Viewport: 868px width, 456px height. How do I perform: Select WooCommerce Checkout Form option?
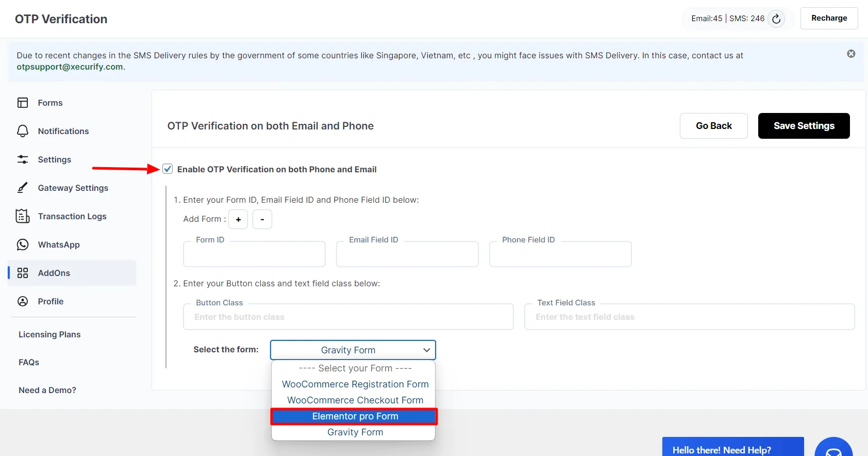[x=355, y=400]
